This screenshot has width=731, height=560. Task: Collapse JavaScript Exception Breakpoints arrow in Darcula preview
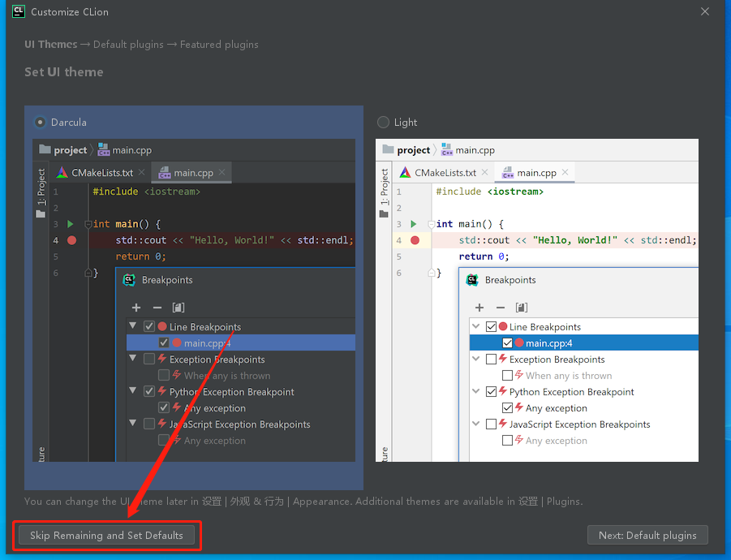pos(133,424)
